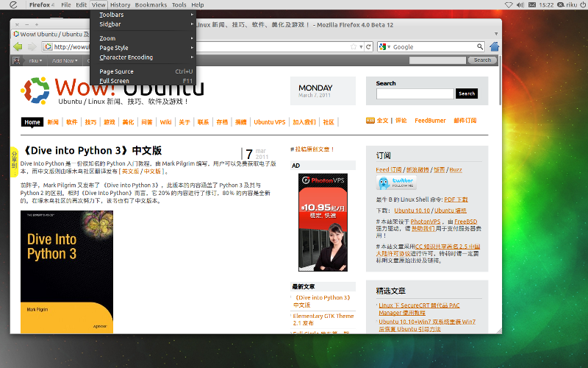Click the power session icon in the panel

click(582, 5)
